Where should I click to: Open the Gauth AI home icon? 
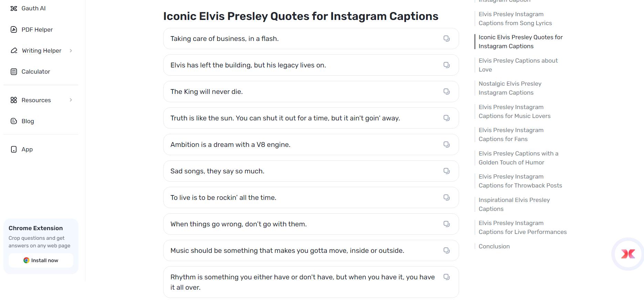(13, 8)
